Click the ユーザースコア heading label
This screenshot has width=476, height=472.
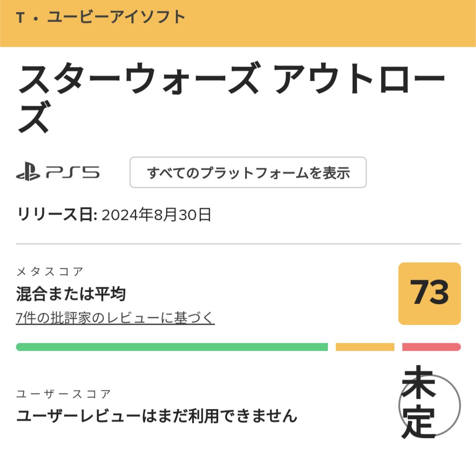[x=63, y=394]
